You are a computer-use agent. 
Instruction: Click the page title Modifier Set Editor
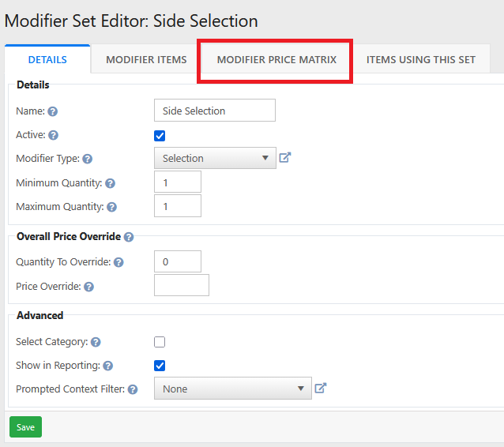(x=131, y=21)
